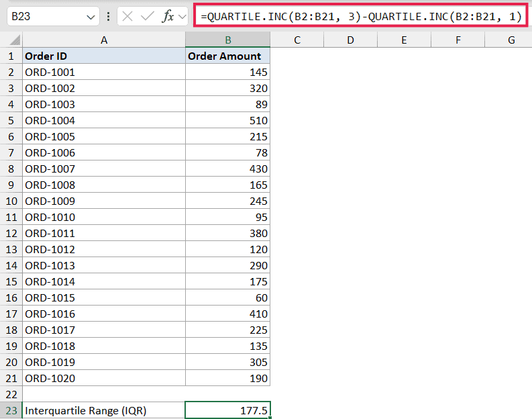Select column B header
532x419 pixels.
point(227,40)
